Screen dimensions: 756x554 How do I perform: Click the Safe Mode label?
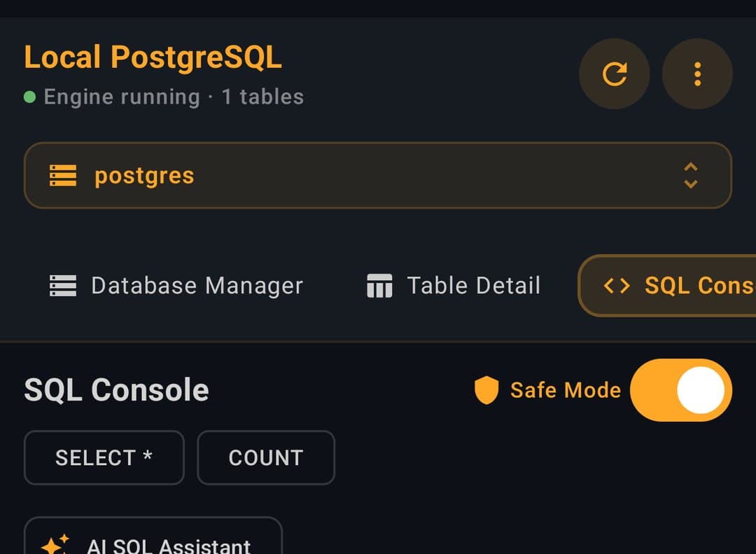[566, 390]
